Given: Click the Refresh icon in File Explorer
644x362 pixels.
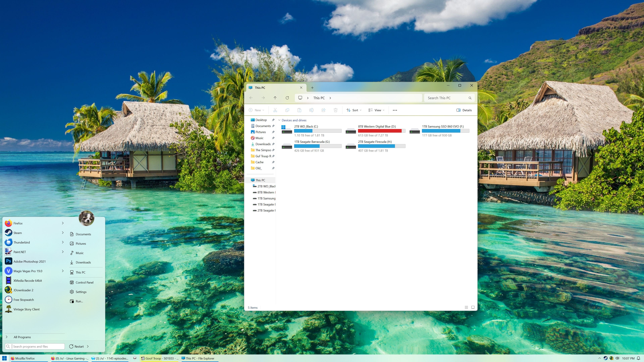Looking at the screenshot, I should (x=287, y=98).
